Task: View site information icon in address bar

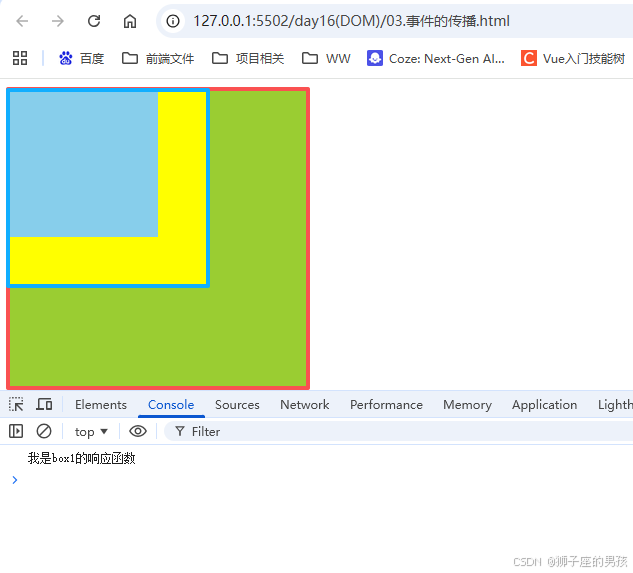Action: point(173,21)
